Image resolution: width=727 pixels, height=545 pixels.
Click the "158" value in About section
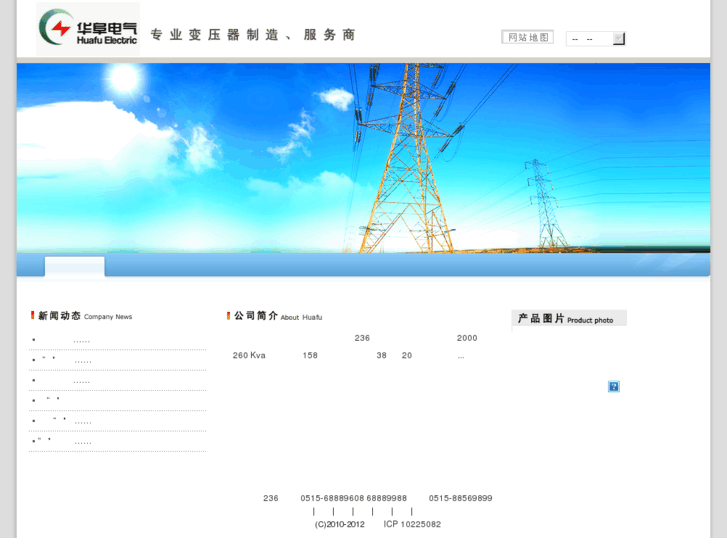310,355
